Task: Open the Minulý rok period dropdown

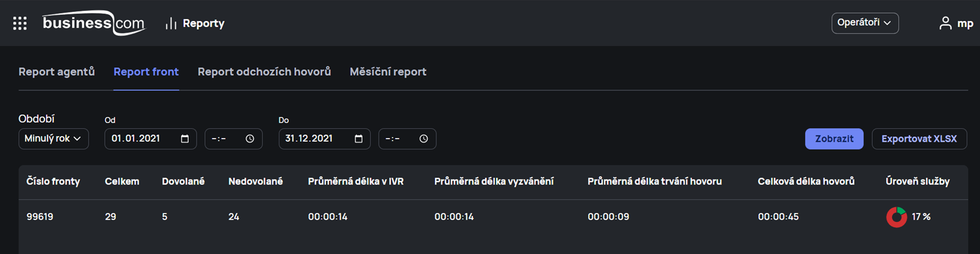Action: (53, 139)
